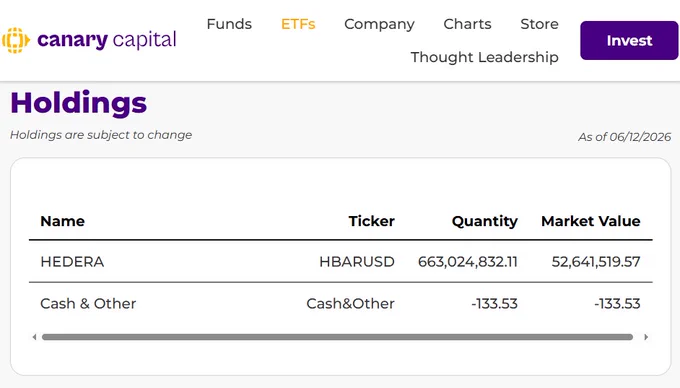The height and width of the screenshot is (388, 680).
Task: Click the right scroll arrow under the table
Action: [646, 337]
